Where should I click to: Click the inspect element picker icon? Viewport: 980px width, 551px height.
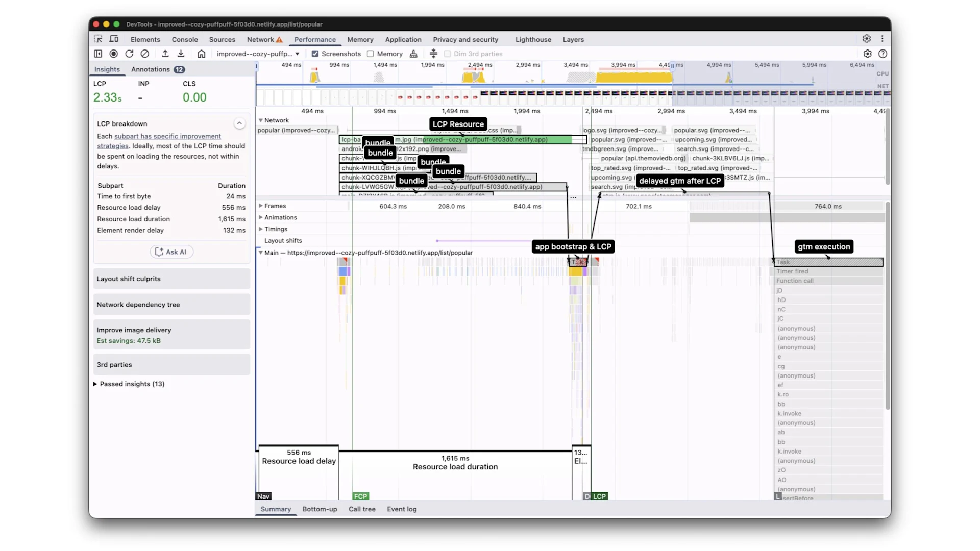tap(98, 39)
